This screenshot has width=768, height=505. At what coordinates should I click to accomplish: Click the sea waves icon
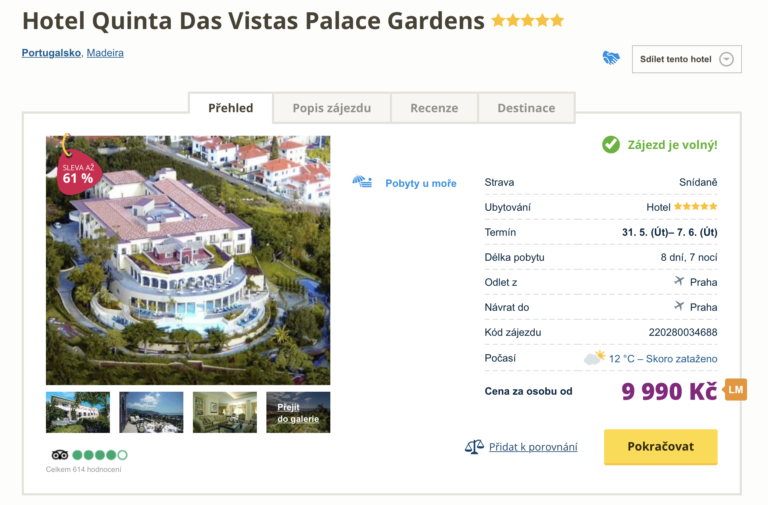[362, 182]
